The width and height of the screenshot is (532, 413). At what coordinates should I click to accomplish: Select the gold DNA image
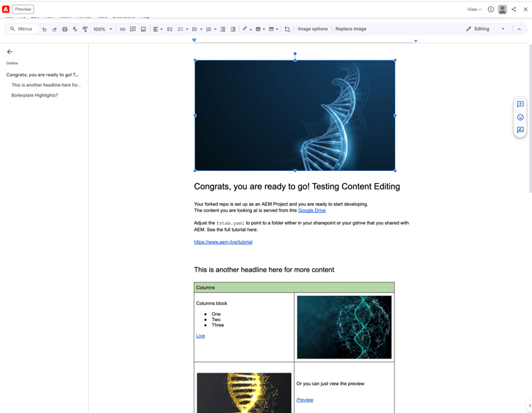coord(244,393)
